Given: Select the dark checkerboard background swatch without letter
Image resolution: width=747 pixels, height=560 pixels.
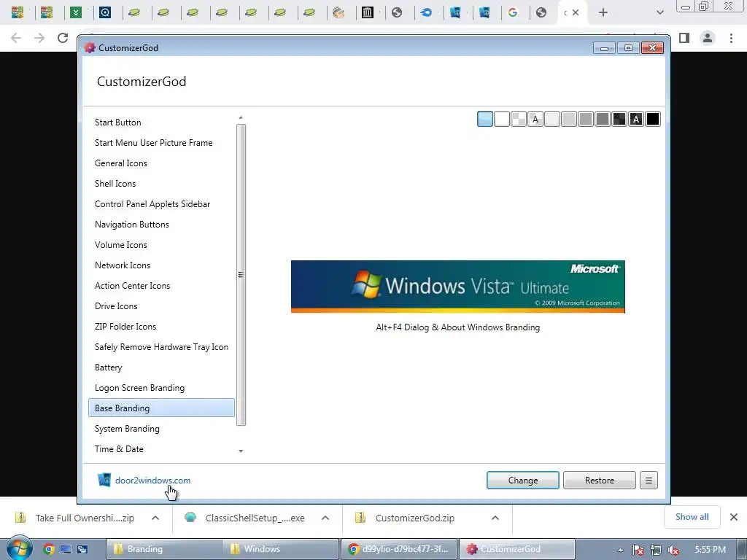Looking at the screenshot, I should (619, 119).
